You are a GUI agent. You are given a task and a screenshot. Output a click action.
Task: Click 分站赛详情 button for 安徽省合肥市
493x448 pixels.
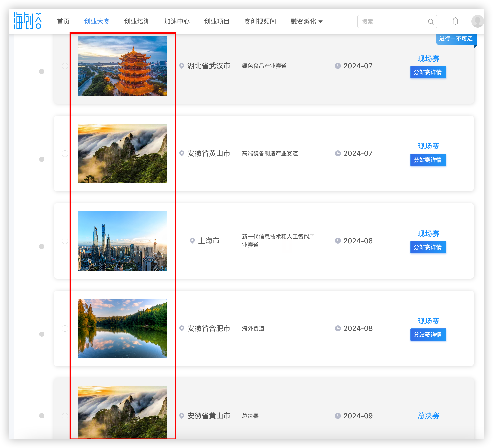(x=428, y=335)
